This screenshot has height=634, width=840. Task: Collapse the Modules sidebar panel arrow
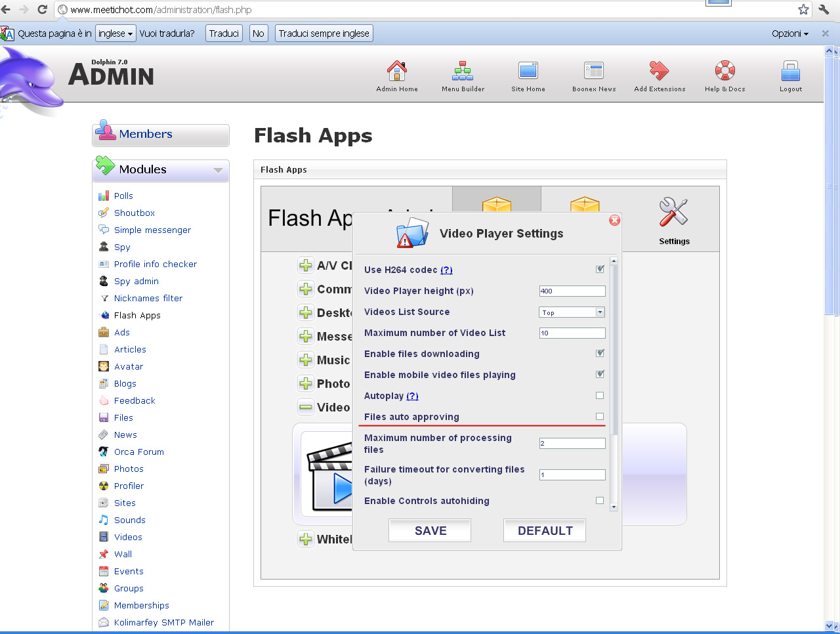218,171
